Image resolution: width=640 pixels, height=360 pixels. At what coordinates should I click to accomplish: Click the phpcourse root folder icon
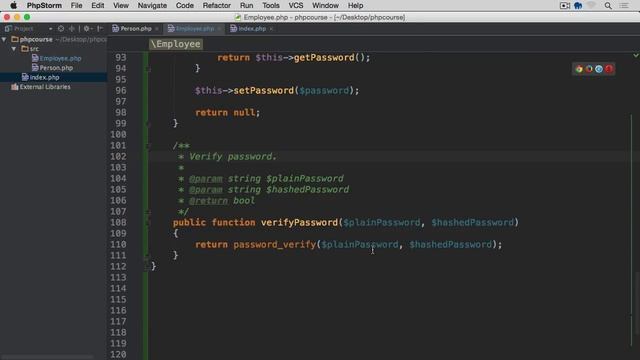15,39
